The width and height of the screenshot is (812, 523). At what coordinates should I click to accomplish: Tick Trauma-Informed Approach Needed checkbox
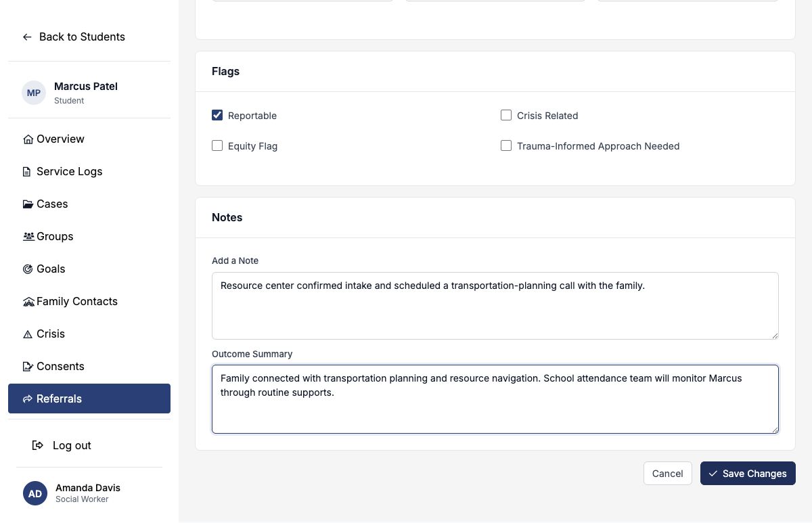pos(506,145)
